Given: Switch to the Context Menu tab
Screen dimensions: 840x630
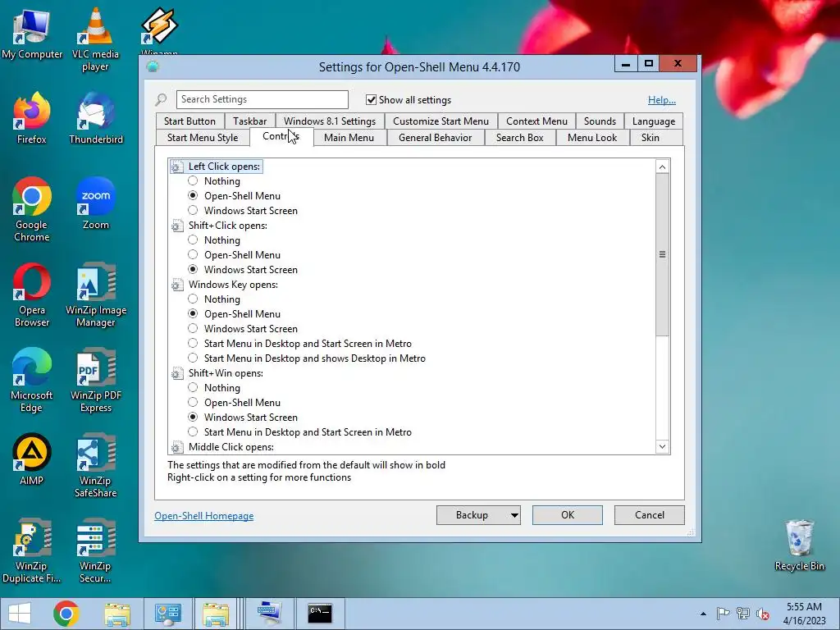Looking at the screenshot, I should 536,121.
